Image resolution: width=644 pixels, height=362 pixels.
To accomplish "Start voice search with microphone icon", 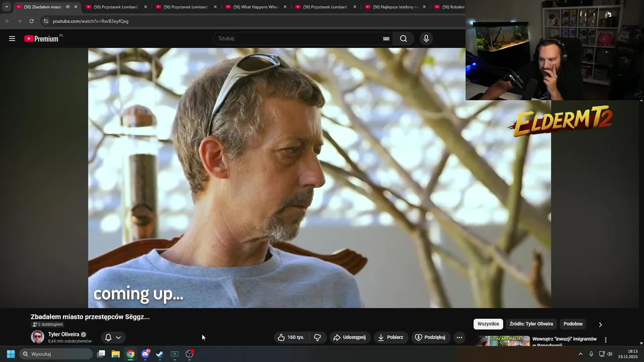I will coord(426,39).
